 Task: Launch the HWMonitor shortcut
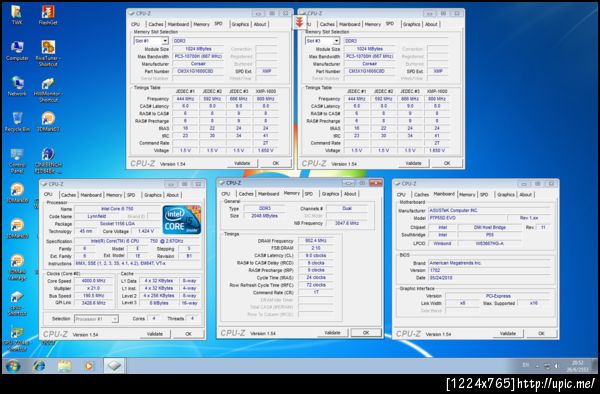(x=48, y=89)
